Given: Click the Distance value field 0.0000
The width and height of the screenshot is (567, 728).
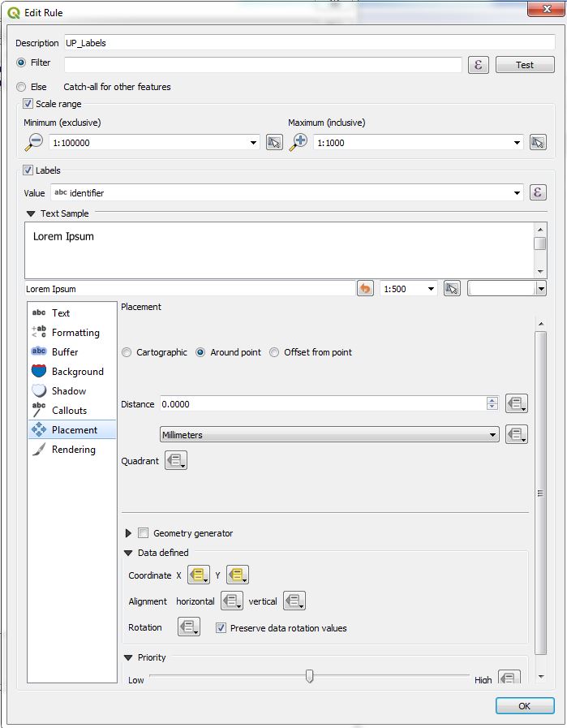Looking at the screenshot, I should [x=324, y=404].
